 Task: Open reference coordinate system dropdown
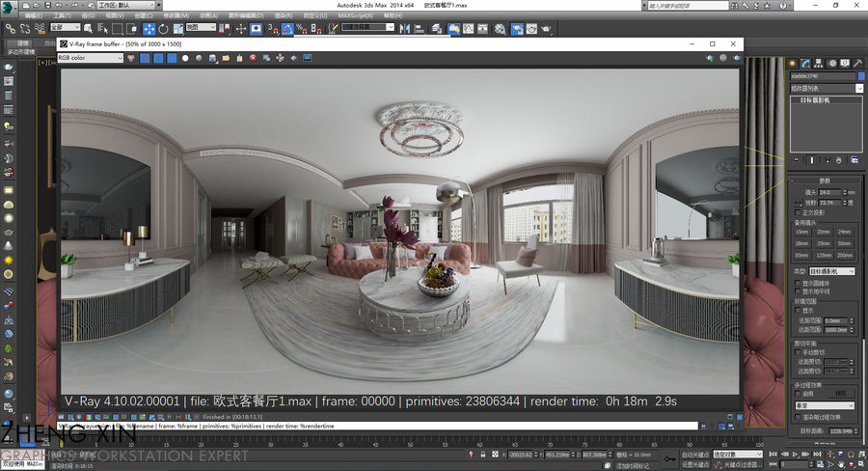pos(201,27)
